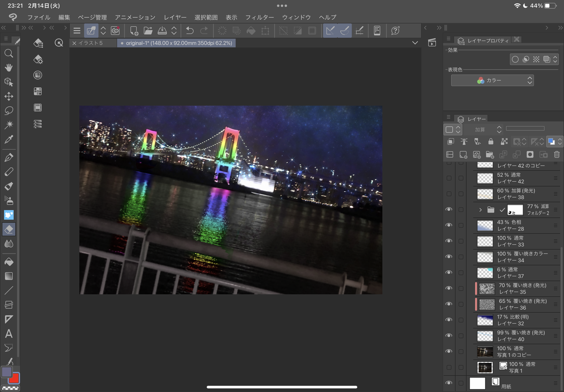564x392 pixels.
Task: Select the Auto select magic wand tool
Action: coord(8,125)
